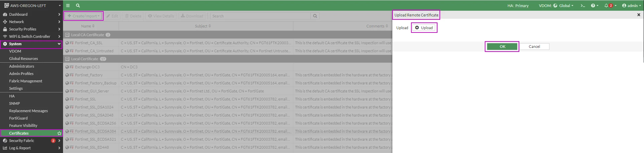Image resolution: width=644 pixels, height=153 pixels.
Task: Click the search magnifier button beside Search field
Action: [315, 16]
